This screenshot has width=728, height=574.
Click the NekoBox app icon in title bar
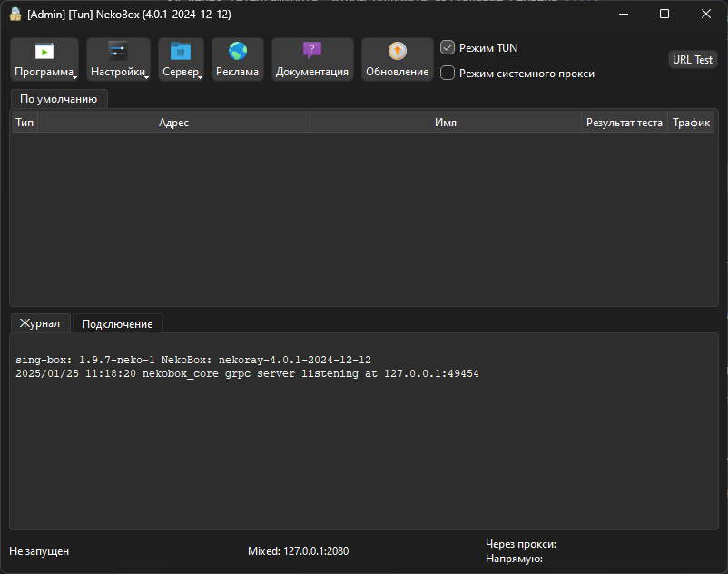point(15,14)
